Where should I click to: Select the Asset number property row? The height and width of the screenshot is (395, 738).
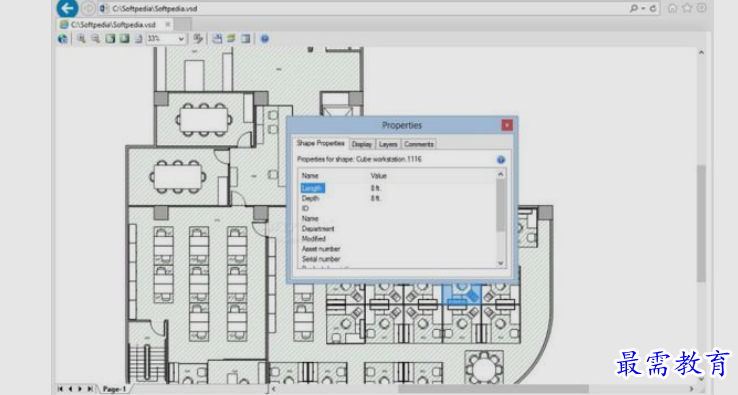tap(398, 249)
